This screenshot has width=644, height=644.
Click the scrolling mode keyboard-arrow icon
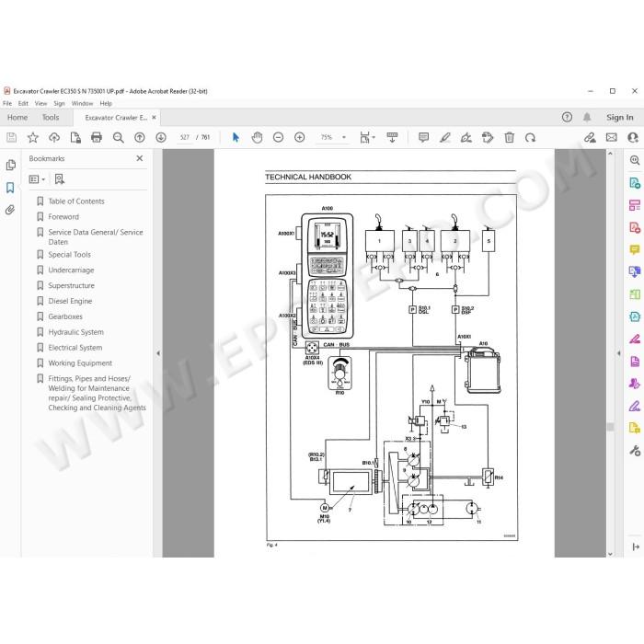(x=392, y=138)
